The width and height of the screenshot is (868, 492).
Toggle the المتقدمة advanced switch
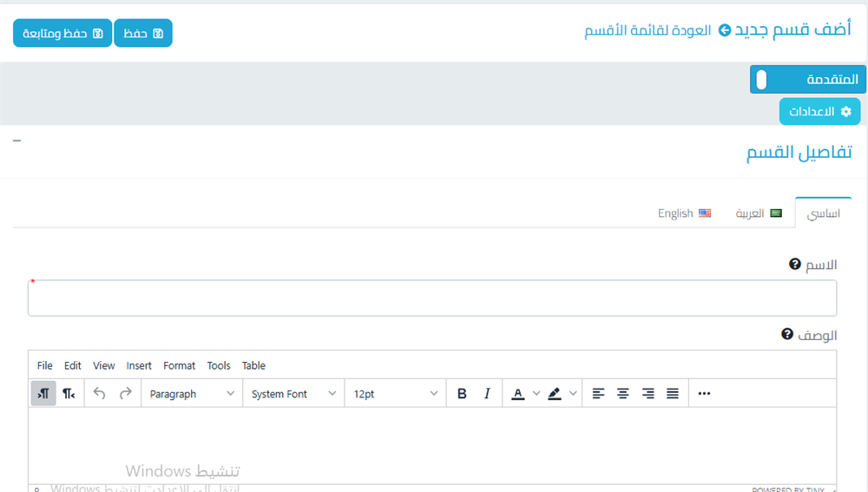pyautogui.click(x=762, y=80)
